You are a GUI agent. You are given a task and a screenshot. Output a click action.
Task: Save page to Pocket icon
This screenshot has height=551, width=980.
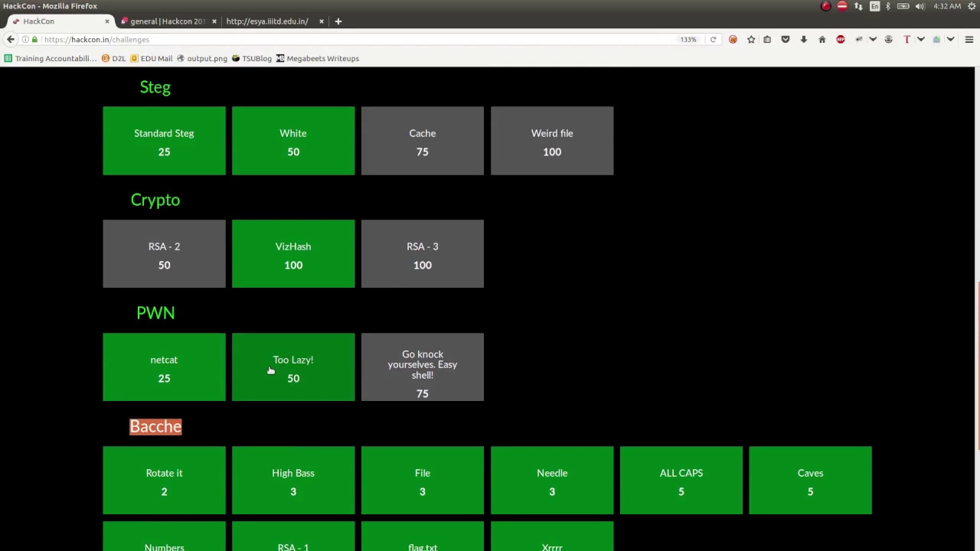coord(786,40)
